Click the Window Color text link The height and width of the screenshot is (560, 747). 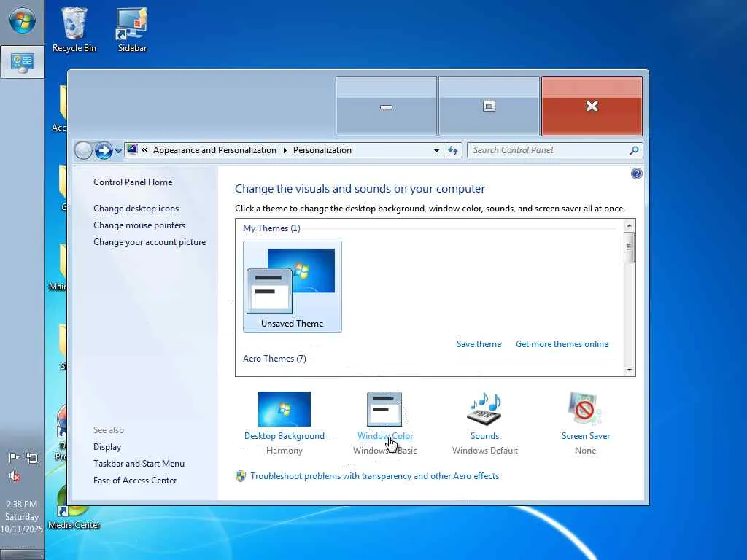coord(385,436)
